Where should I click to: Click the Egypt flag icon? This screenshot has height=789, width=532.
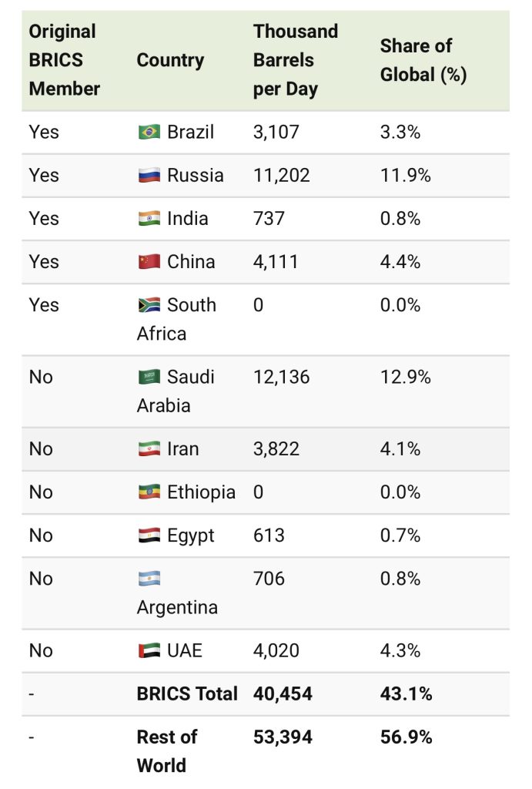(149, 536)
